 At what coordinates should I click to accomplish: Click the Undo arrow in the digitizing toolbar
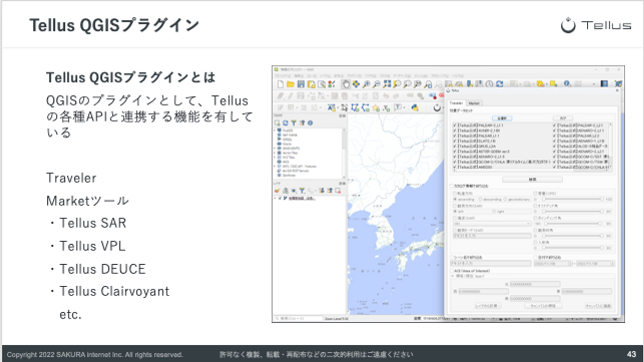click(386, 96)
